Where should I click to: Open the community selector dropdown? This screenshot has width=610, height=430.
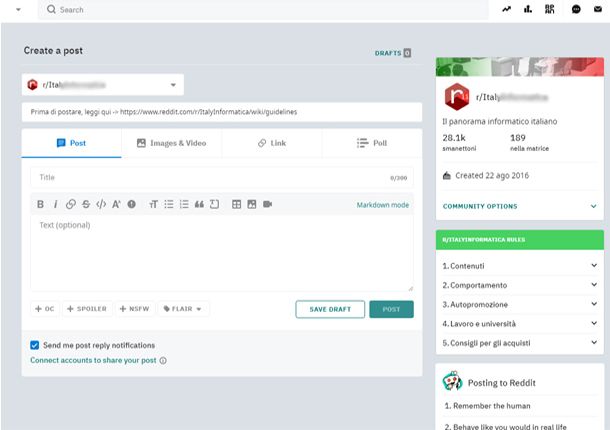click(103, 85)
